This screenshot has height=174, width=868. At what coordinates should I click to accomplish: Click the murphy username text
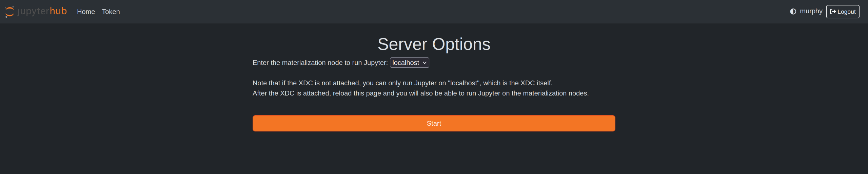(x=811, y=11)
